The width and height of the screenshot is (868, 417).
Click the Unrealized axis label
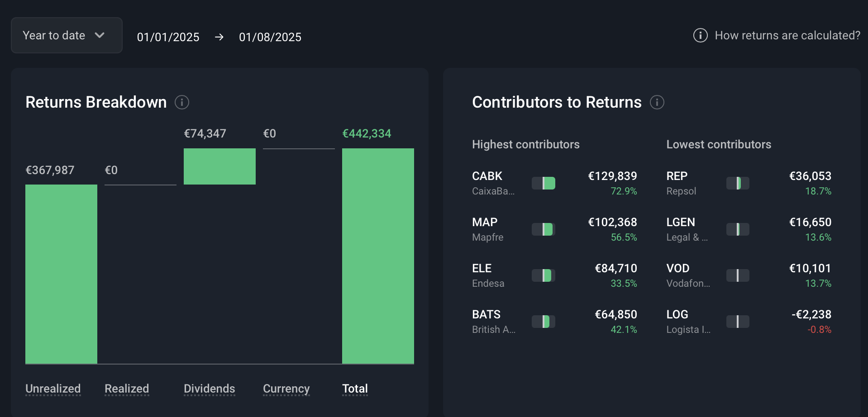53,389
